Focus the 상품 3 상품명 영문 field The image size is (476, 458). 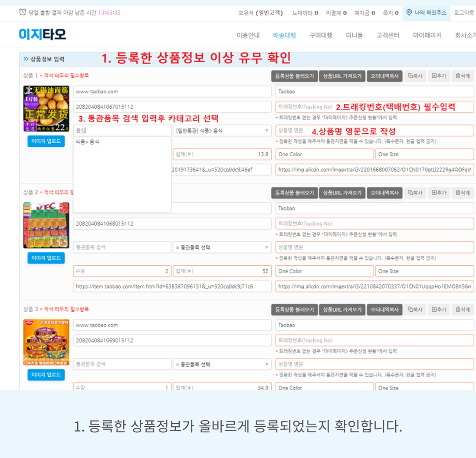374,364
